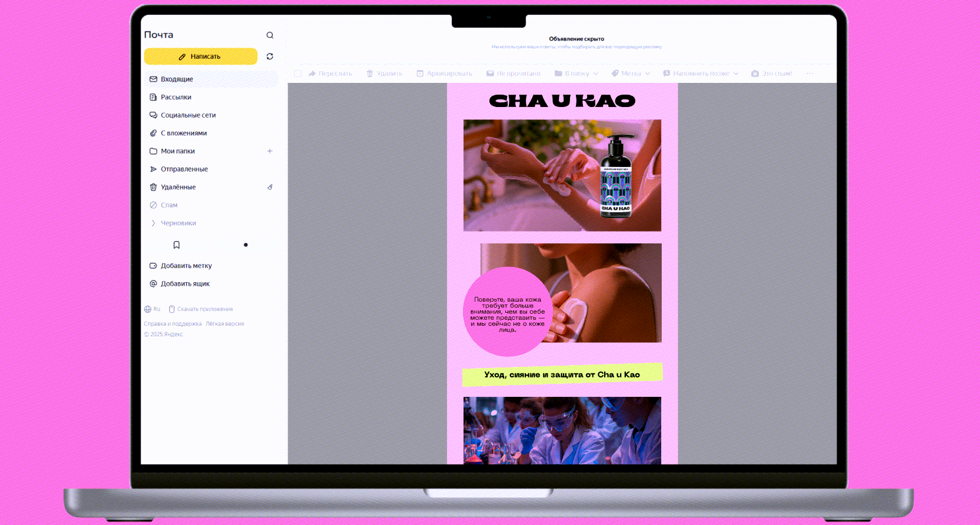This screenshot has width=980, height=525.
Task: Click the Написать compose button
Action: coord(201,56)
